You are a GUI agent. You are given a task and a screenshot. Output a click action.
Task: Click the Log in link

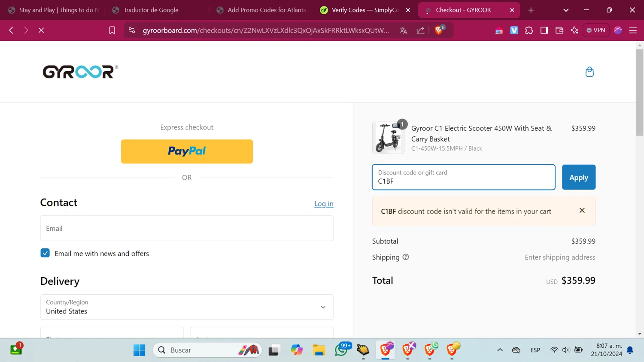(324, 204)
